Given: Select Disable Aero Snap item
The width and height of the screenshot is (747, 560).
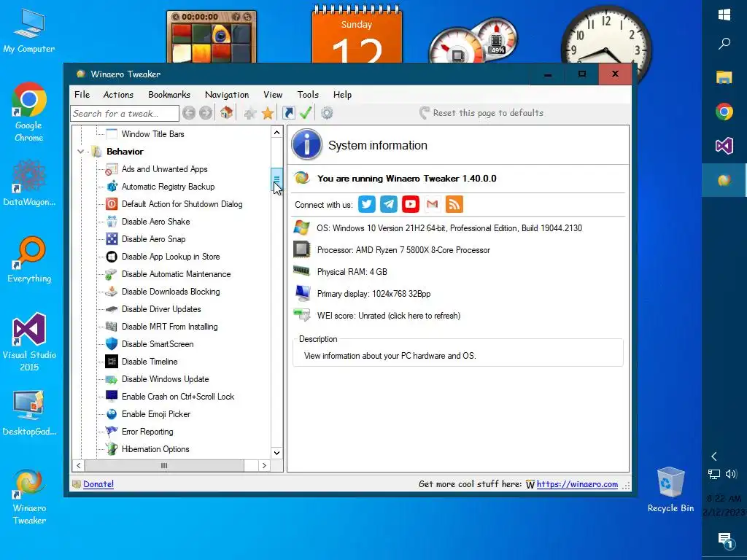Looking at the screenshot, I should [x=153, y=239].
